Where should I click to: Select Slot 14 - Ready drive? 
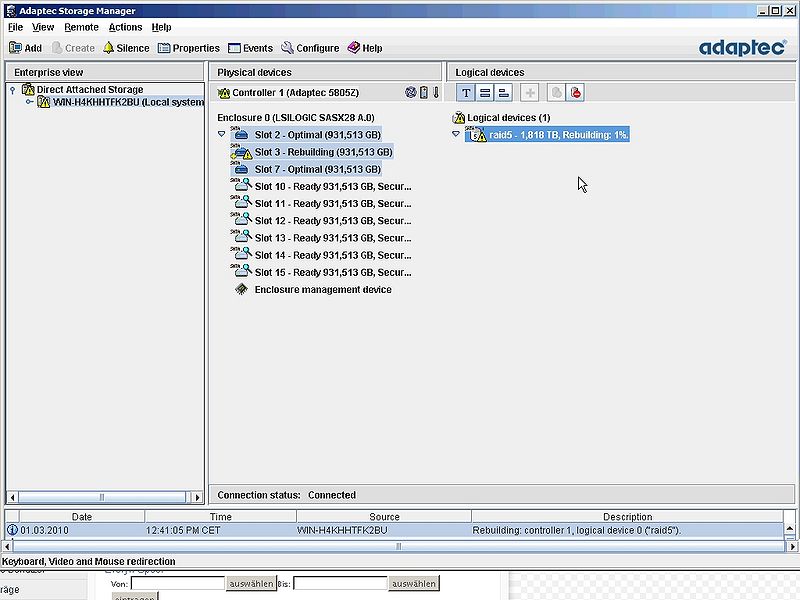[x=333, y=255]
